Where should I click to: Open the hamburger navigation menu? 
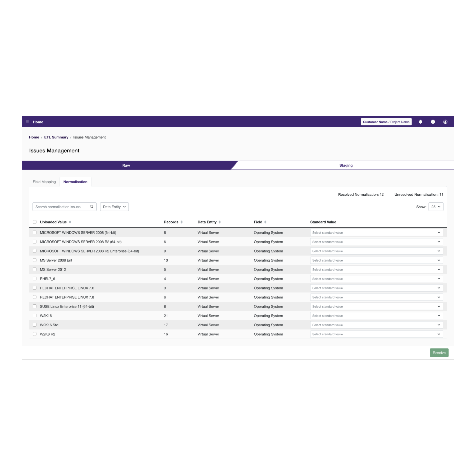tap(27, 122)
